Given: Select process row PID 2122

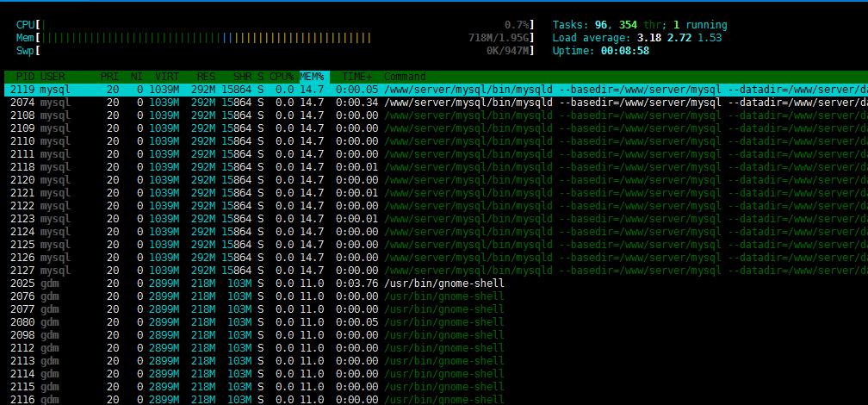Looking at the screenshot, I should tap(436, 206).
